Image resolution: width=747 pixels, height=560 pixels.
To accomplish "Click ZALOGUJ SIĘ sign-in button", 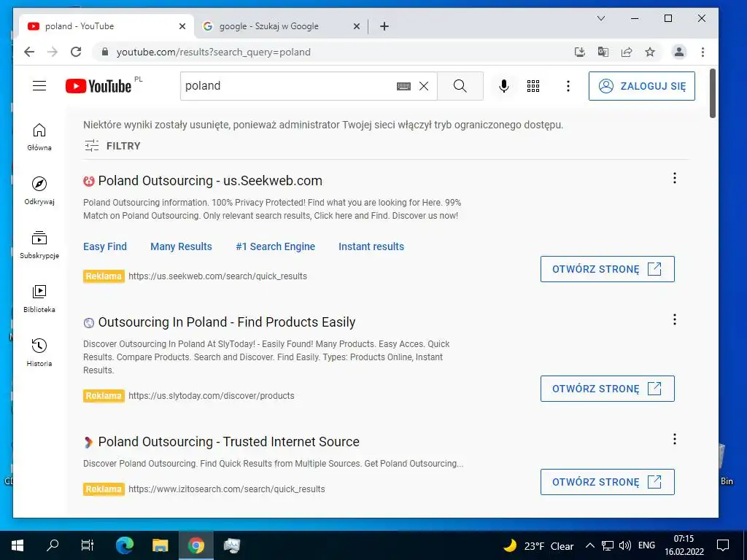I will point(642,86).
